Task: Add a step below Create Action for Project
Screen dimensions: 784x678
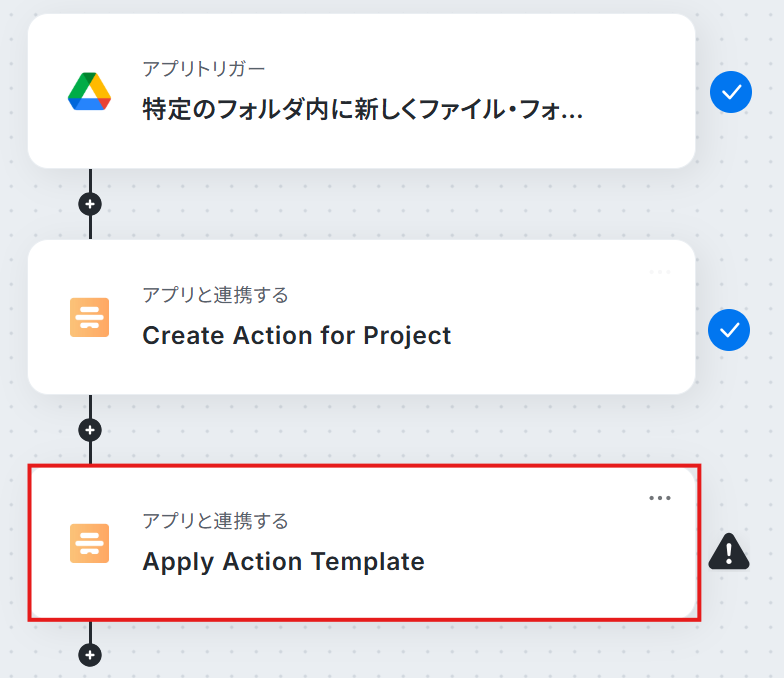Action: tap(91, 430)
